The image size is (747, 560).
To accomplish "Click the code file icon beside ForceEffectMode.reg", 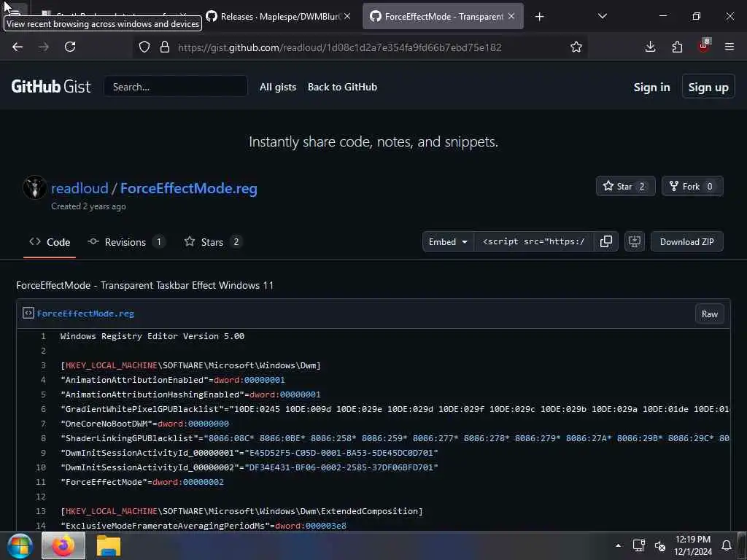I will pyautogui.click(x=28, y=314).
